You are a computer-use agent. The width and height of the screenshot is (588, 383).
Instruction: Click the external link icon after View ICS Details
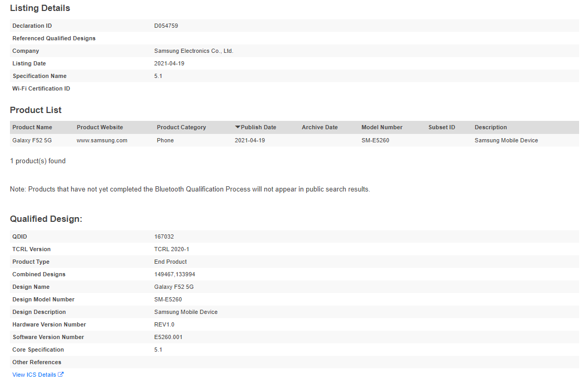[61, 375]
